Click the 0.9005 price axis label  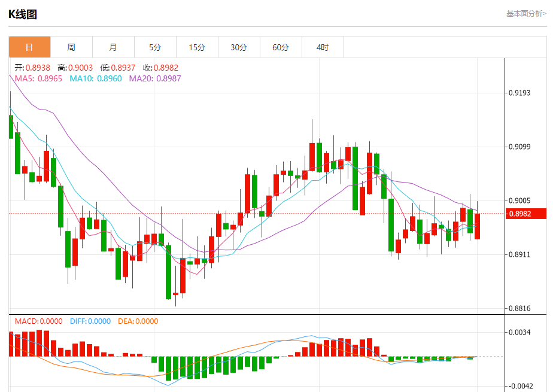tap(519, 200)
